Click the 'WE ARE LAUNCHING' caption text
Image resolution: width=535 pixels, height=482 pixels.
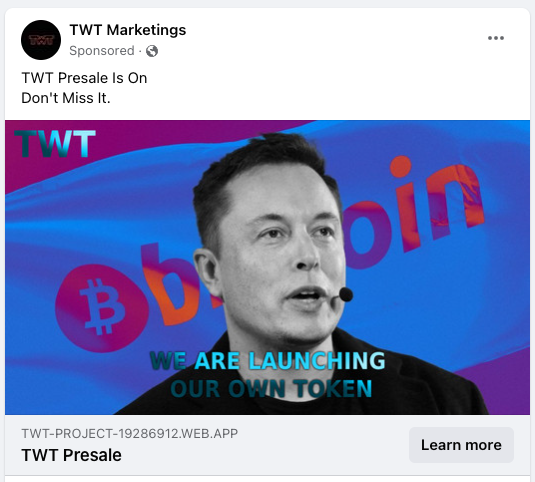pos(268,361)
